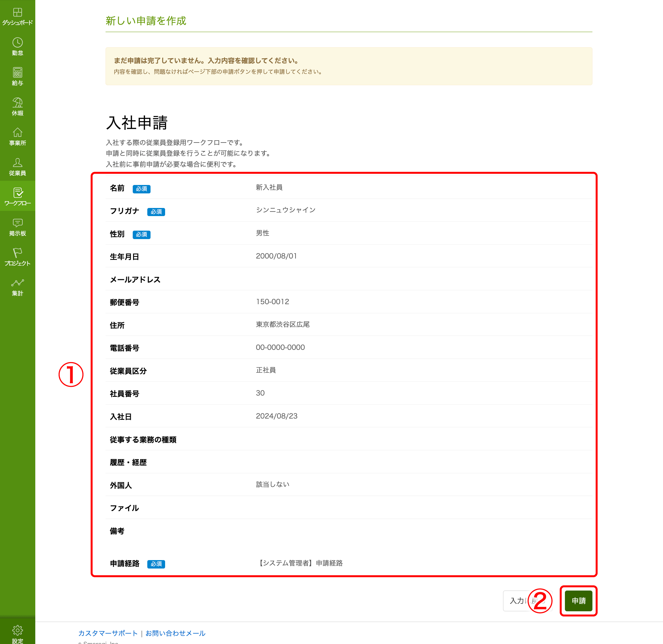
Task: View 集計 summary section
Action: click(17, 287)
